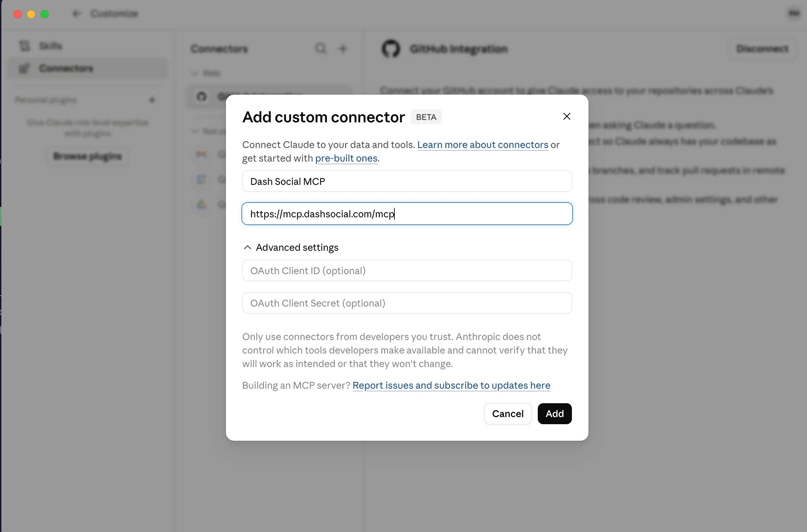Click the Connectors panel heading
Screen dimensions: 807x532
[219, 49]
